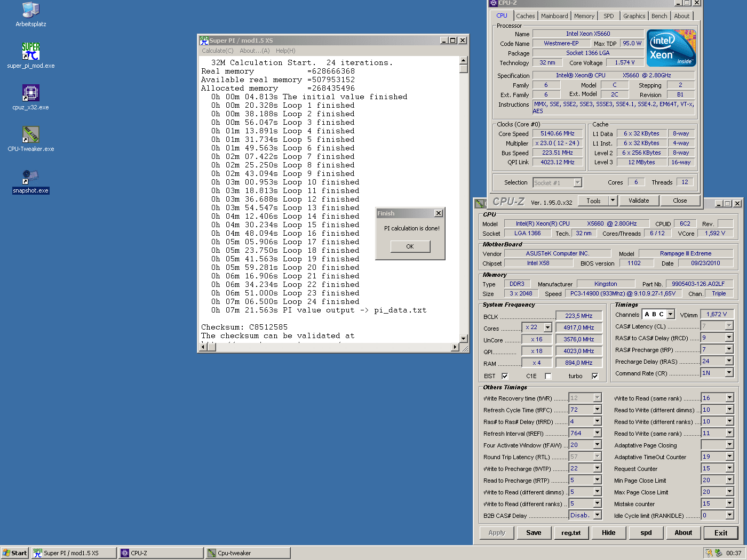
Task: Switch to Super PI taskbar item
Action: tap(74, 553)
